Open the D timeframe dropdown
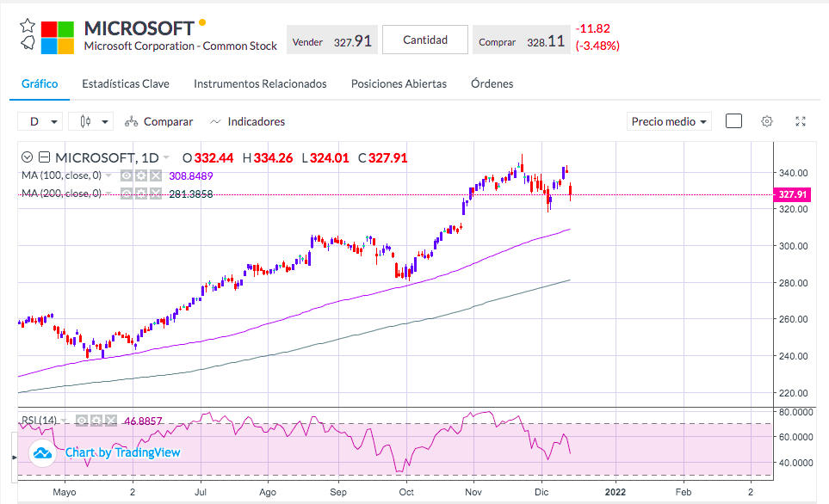This screenshot has height=504, width=829. click(x=40, y=121)
